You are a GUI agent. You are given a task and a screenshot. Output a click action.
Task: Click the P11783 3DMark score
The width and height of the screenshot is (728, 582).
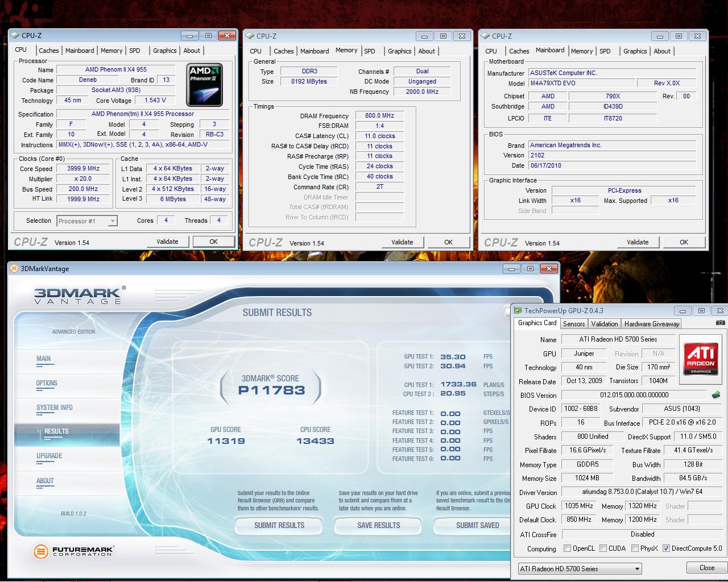point(271,390)
